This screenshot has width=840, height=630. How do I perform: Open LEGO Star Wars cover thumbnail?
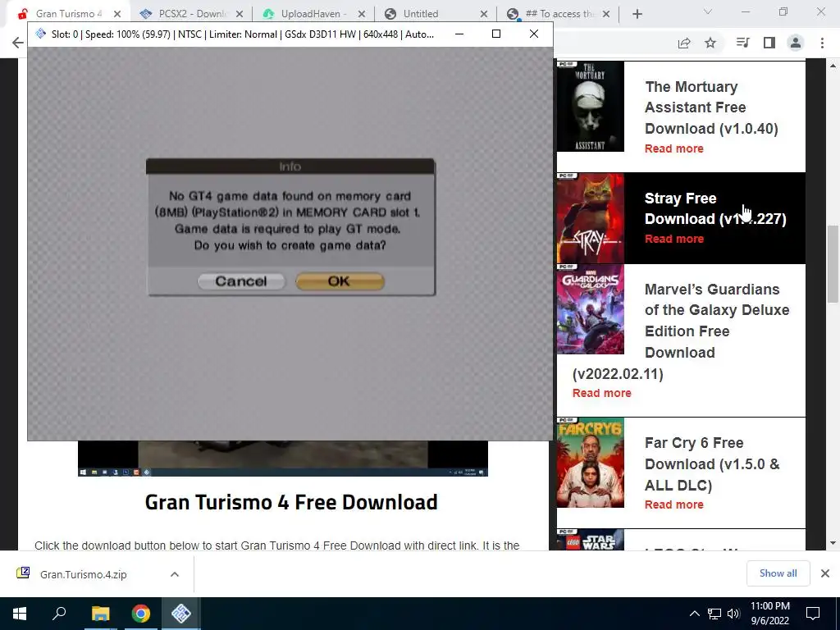click(x=591, y=540)
